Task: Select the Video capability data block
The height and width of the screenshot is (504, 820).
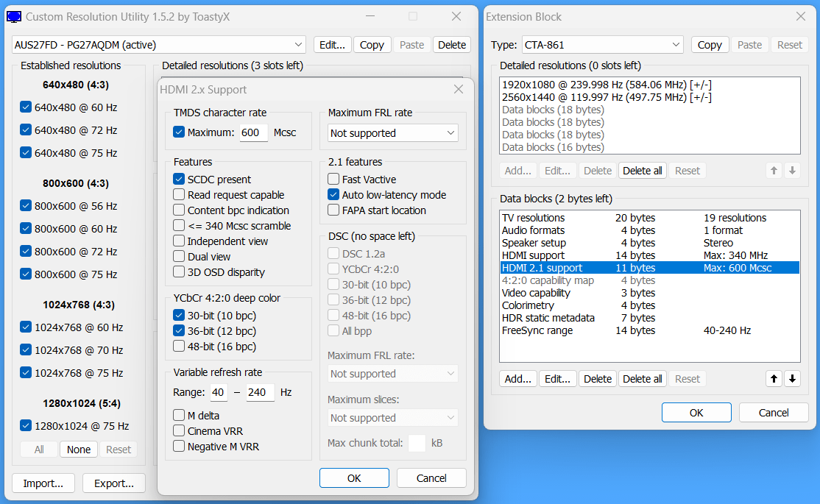Action: [649, 293]
